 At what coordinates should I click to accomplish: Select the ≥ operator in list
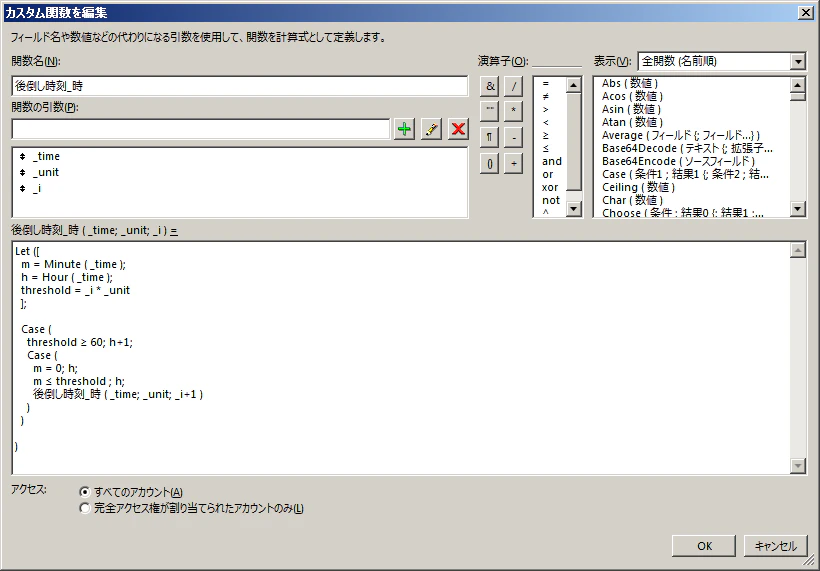(x=545, y=135)
